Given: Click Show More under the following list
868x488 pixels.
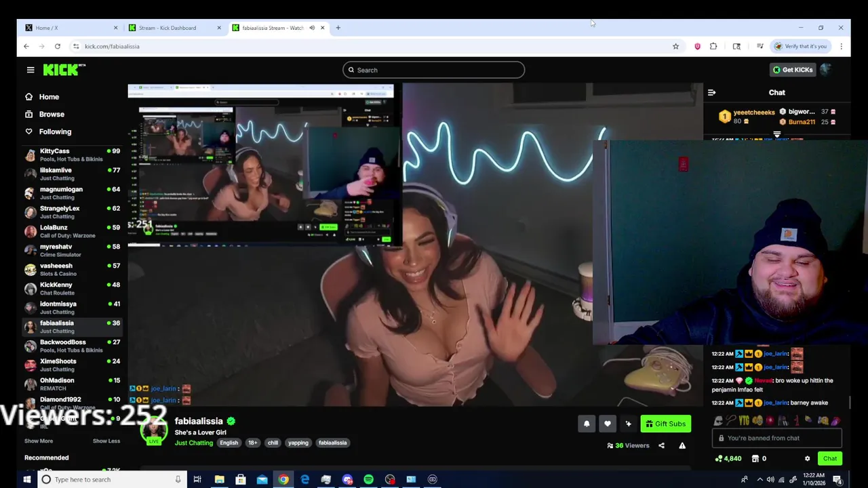Looking at the screenshot, I should (x=39, y=441).
